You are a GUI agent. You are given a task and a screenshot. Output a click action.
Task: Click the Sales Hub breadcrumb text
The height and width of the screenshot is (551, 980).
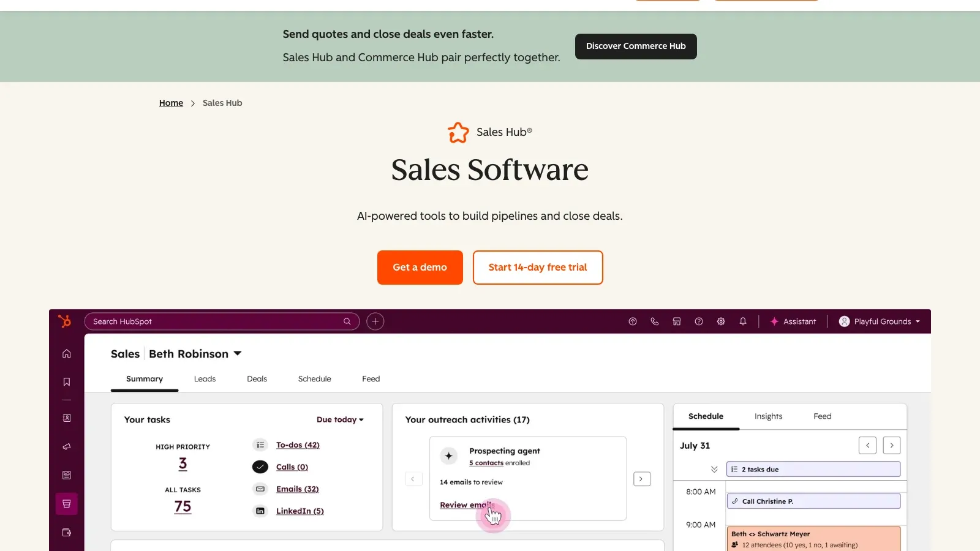[222, 103]
